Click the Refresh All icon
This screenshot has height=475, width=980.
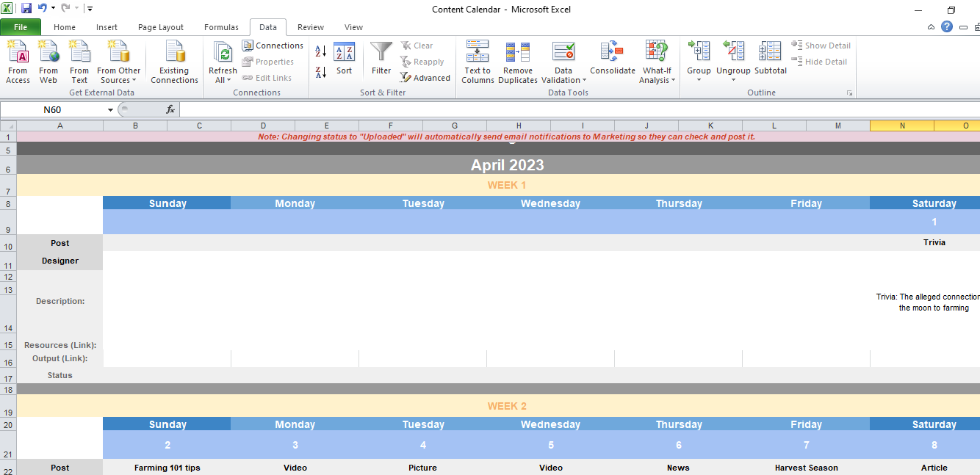pyautogui.click(x=223, y=52)
